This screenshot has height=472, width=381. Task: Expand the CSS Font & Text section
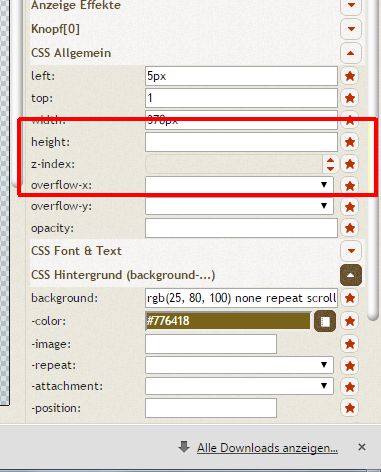[351, 251]
